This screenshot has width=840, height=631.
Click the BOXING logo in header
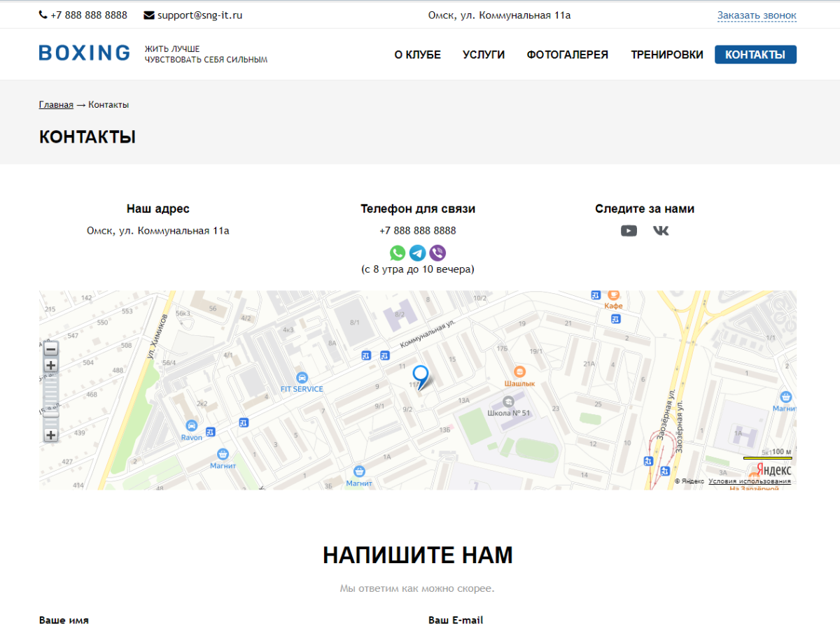coord(84,53)
